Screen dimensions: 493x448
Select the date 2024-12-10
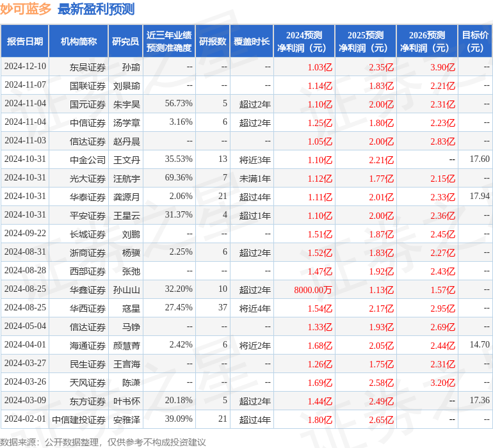pos(25,67)
